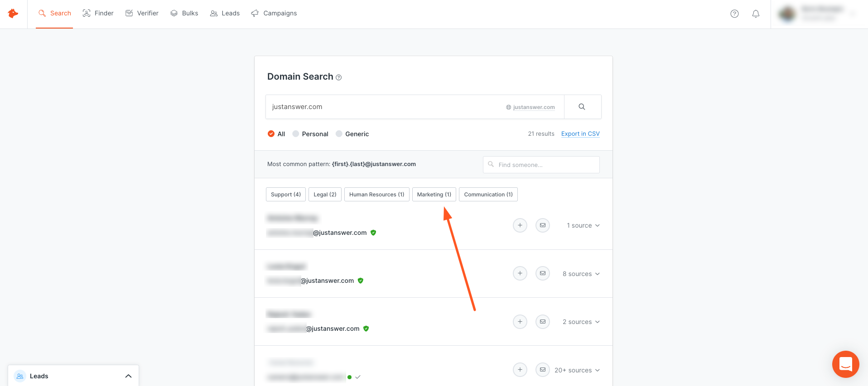The image size is (868, 386).
Task: Add the 2 sources contact to leads
Action: 520,322
